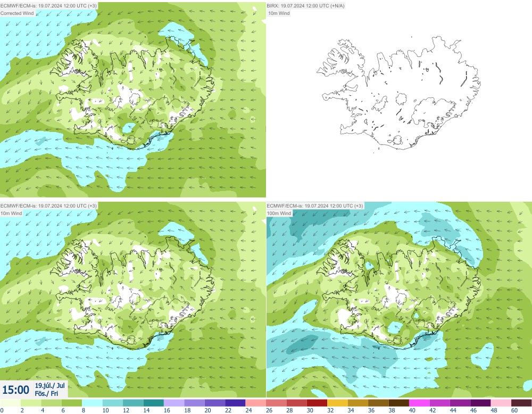Click the 15:00 forecast time
The image size is (532, 414).
click(15, 390)
